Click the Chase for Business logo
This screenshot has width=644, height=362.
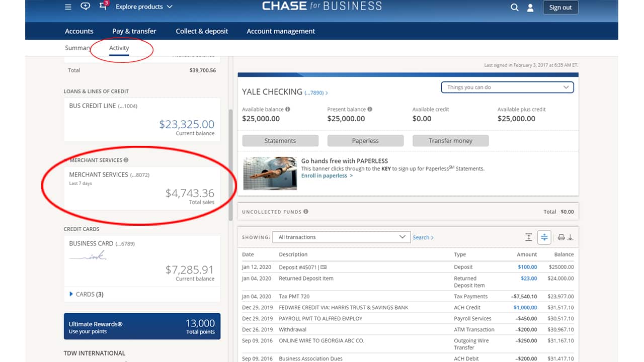322,7
